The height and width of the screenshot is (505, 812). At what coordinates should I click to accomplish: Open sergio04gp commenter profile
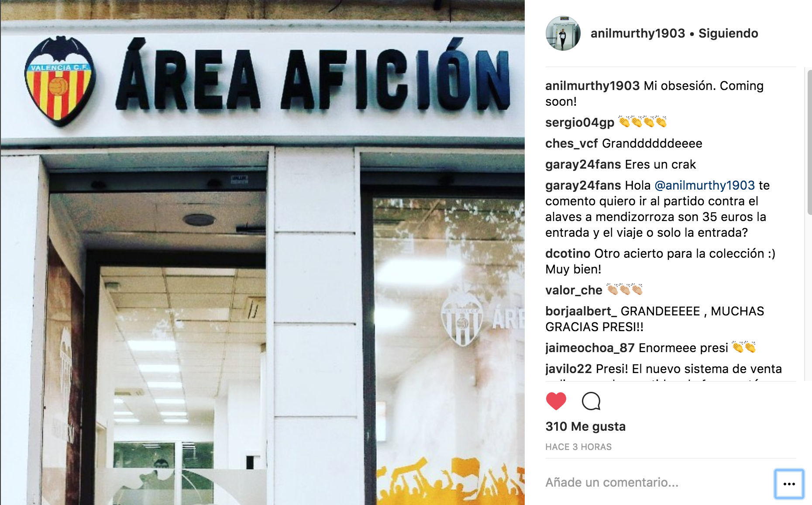pos(580,122)
